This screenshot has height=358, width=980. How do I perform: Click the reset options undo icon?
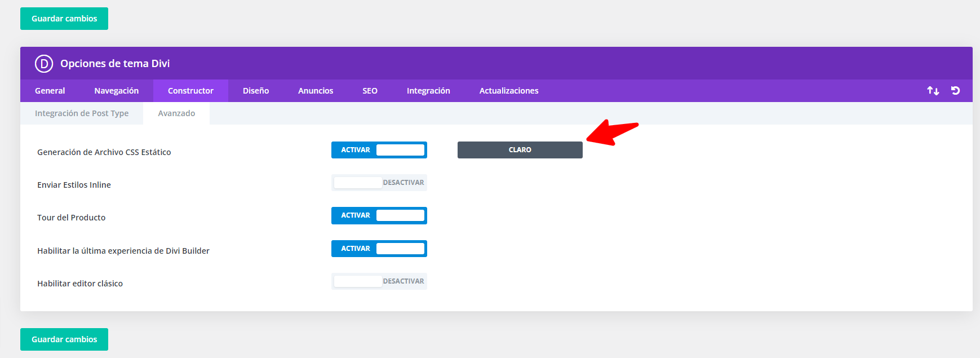point(955,90)
